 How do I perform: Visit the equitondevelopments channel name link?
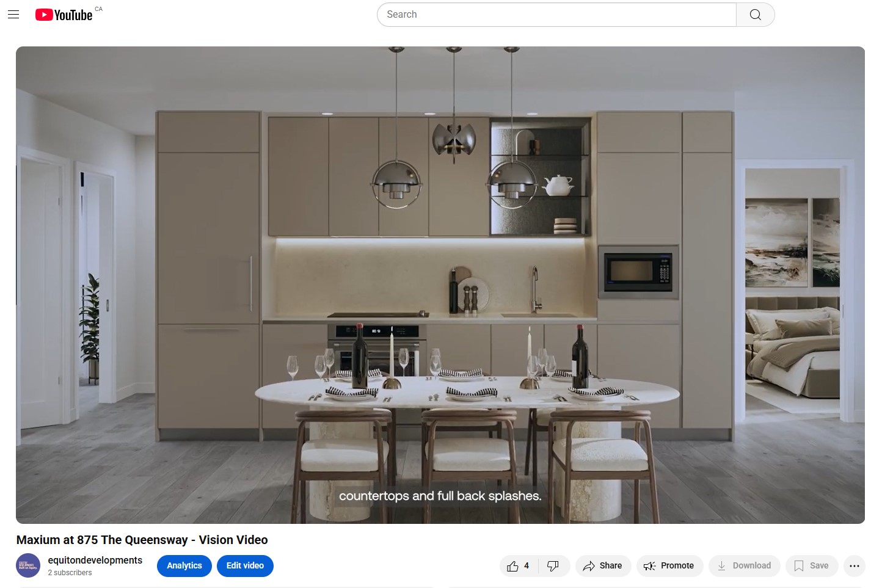pyautogui.click(x=95, y=561)
